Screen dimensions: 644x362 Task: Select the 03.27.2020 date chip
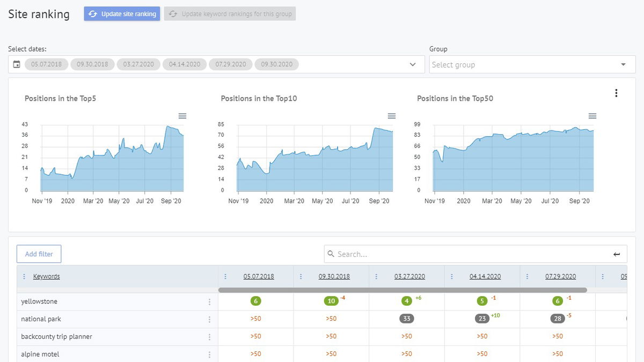[x=138, y=64]
